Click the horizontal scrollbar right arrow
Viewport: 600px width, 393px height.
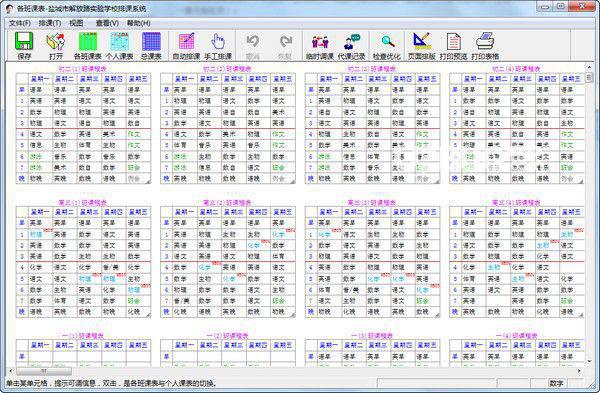[579, 371]
